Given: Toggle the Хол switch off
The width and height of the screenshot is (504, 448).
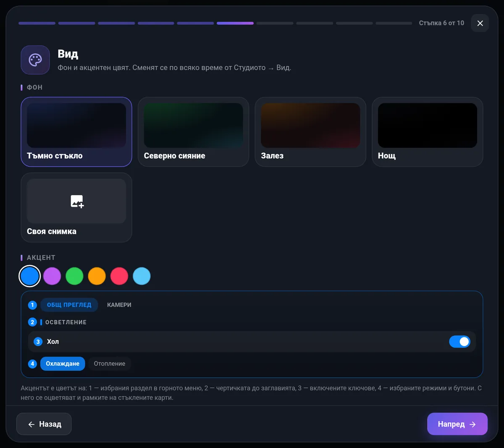Looking at the screenshot, I should point(459,342).
